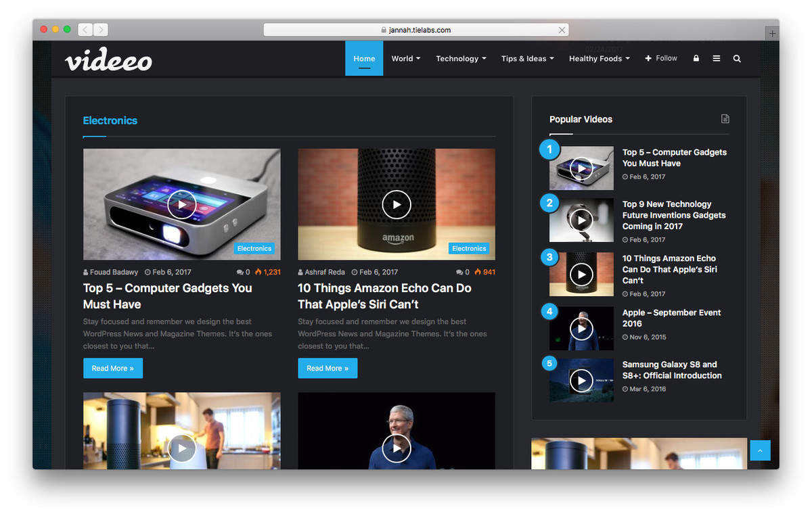
Task: Open main post title Top 5 Computer Gadgets
Action: [168, 296]
